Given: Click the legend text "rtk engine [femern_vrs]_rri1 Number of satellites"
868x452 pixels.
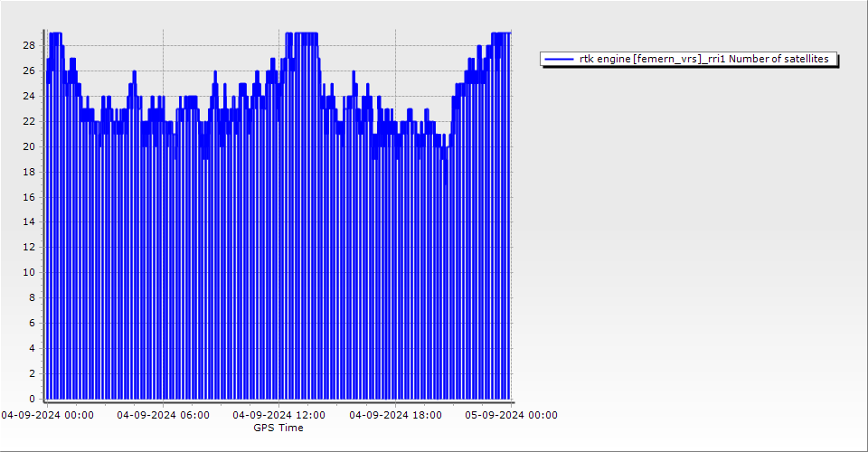Looking at the screenshot, I should [703, 59].
